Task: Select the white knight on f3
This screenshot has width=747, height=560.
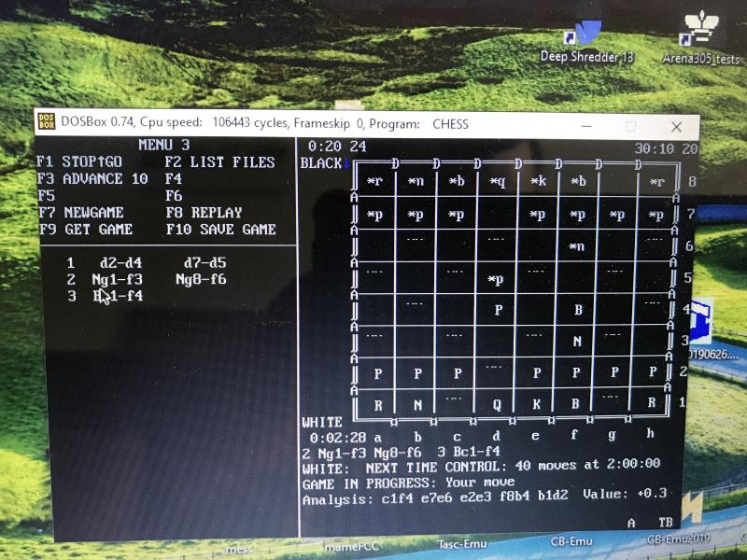Action: click(x=577, y=342)
